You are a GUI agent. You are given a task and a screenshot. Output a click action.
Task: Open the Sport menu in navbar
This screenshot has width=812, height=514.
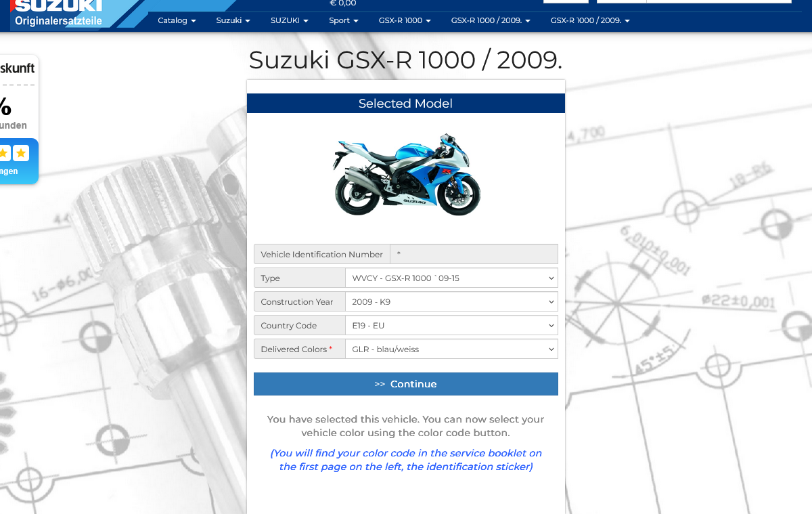point(344,20)
